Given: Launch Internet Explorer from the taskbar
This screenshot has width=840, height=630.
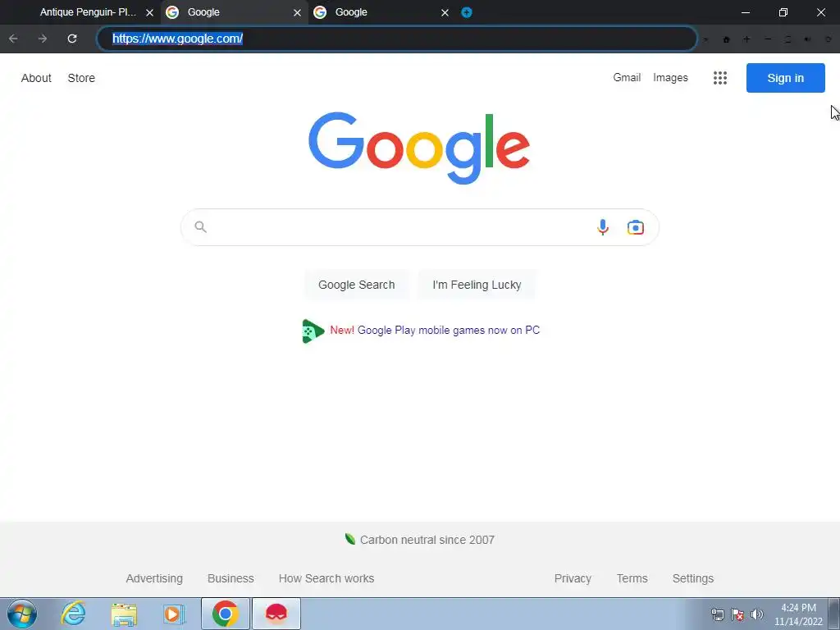Looking at the screenshot, I should pyautogui.click(x=73, y=614).
